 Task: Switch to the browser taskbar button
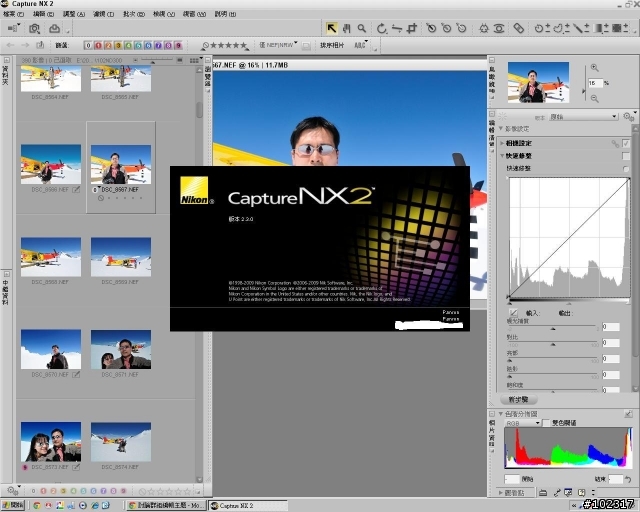(165, 505)
